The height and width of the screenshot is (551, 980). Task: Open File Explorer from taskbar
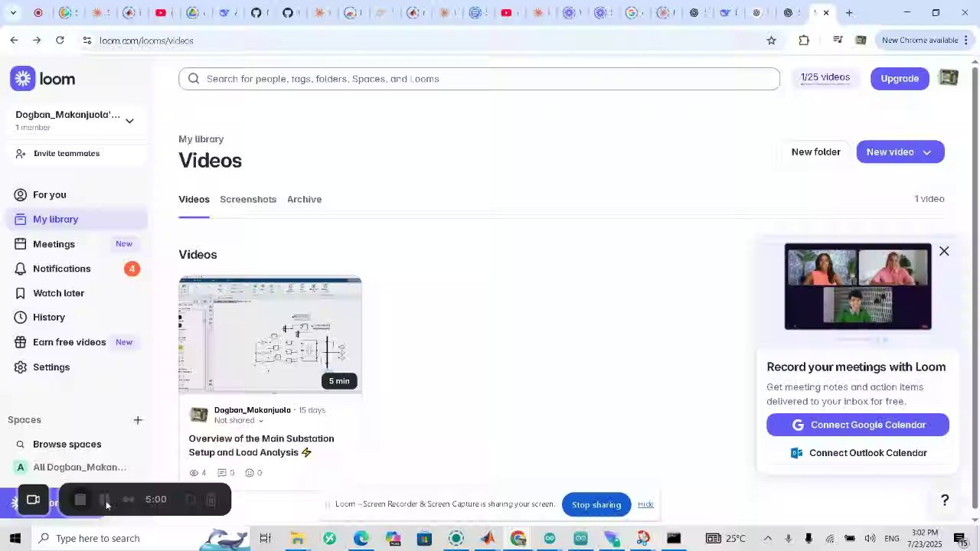tap(297, 538)
